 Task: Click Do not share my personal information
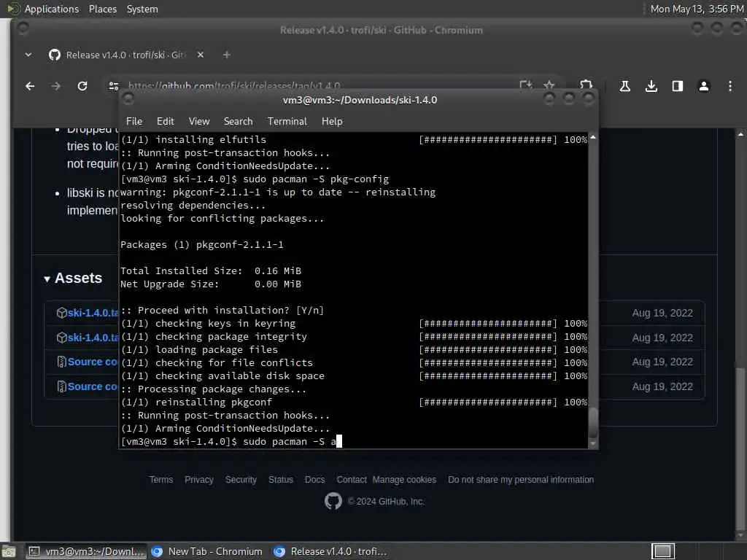tap(521, 480)
